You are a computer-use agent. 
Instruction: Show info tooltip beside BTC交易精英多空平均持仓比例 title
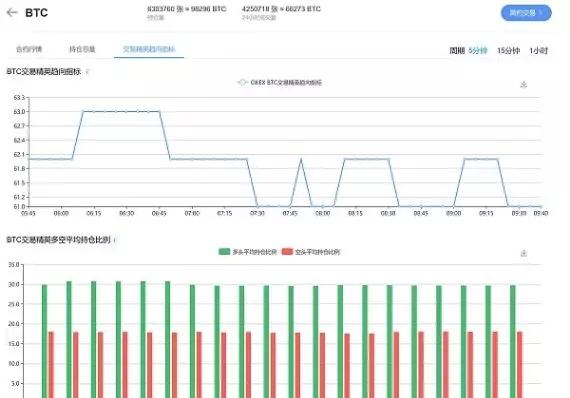(x=115, y=240)
